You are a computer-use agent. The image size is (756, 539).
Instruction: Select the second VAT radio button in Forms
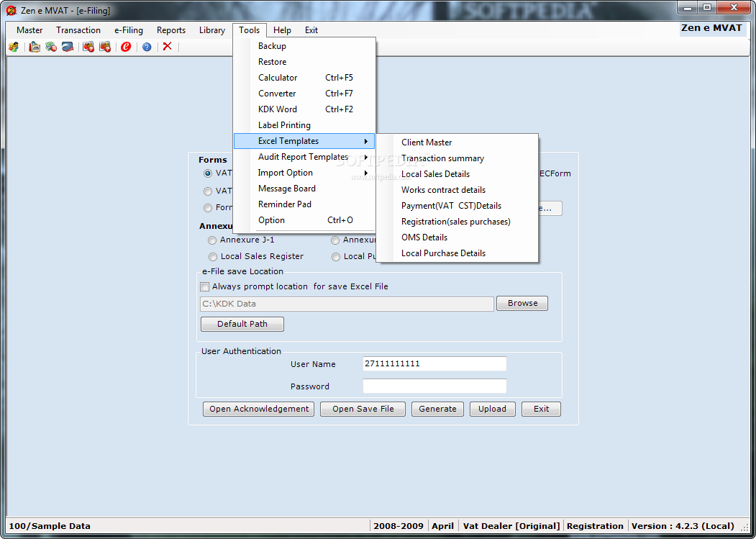point(208,191)
